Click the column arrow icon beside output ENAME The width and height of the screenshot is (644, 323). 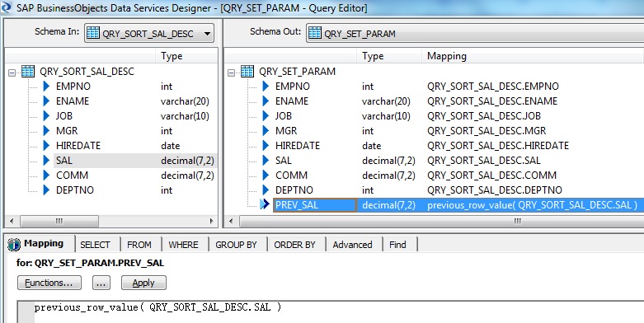266,101
